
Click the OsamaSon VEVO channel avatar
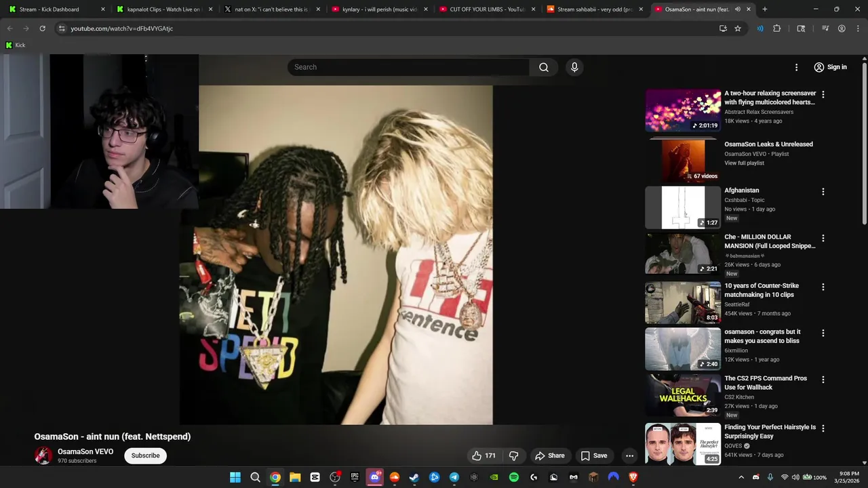[x=43, y=455]
